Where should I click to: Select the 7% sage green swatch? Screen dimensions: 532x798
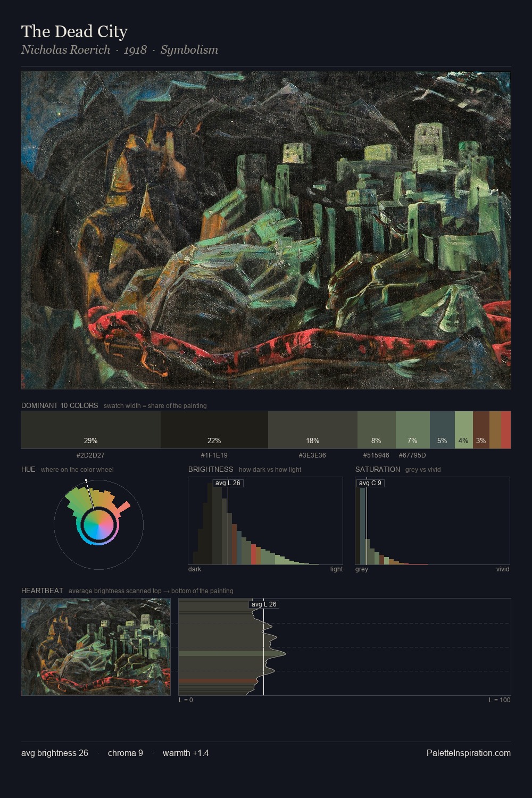(x=413, y=429)
